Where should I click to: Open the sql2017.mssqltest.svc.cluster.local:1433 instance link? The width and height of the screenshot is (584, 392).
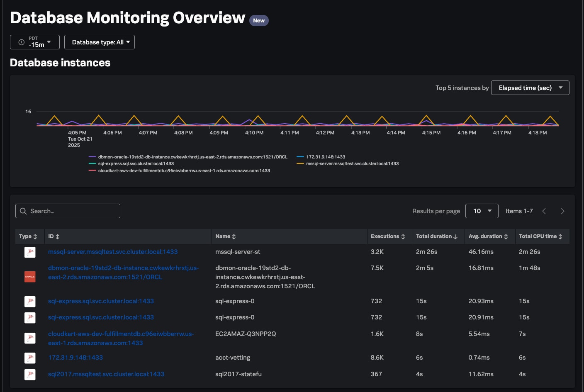coord(106,374)
